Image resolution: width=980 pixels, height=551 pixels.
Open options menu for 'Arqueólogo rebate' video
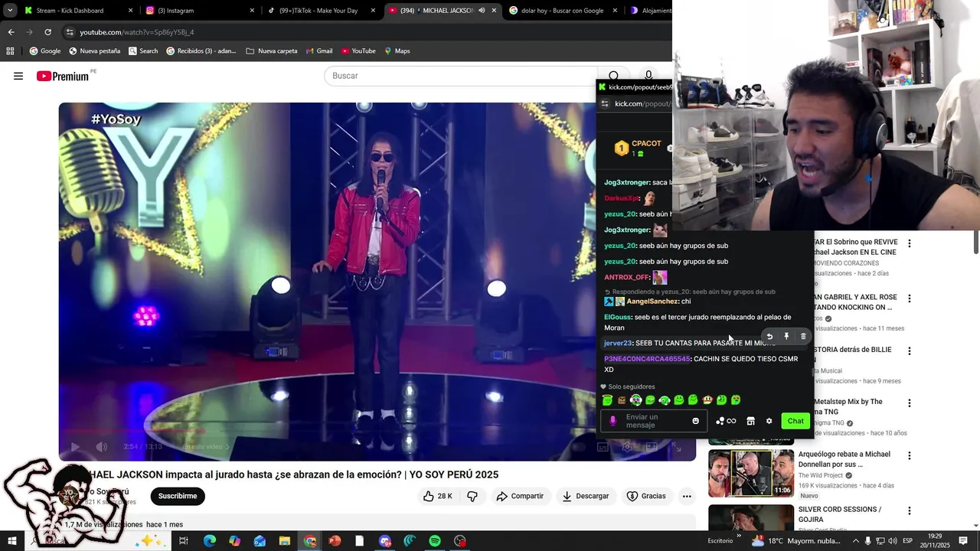click(x=910, y=455)
